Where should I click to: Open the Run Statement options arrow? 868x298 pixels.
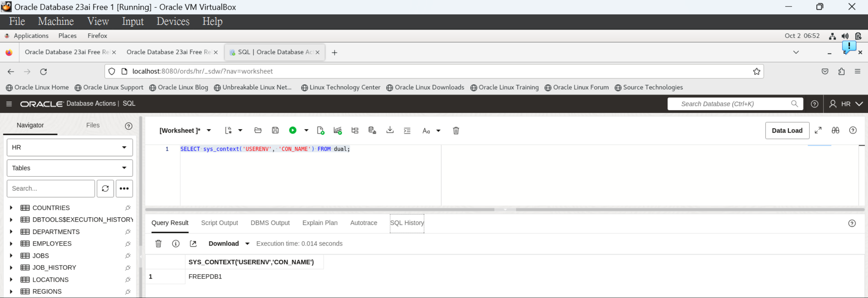pyautogui.click(x=306, y=130)
